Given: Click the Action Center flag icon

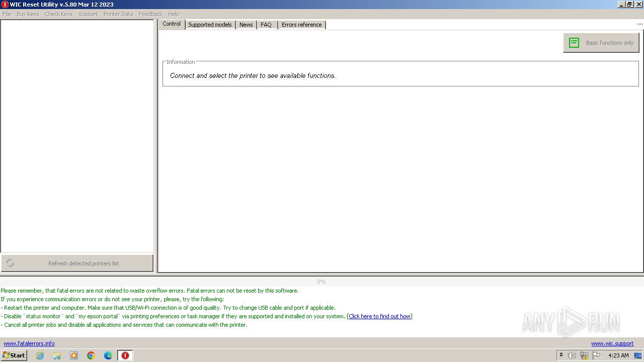Looking at the screenshot, I should click(x=596, y=355).
